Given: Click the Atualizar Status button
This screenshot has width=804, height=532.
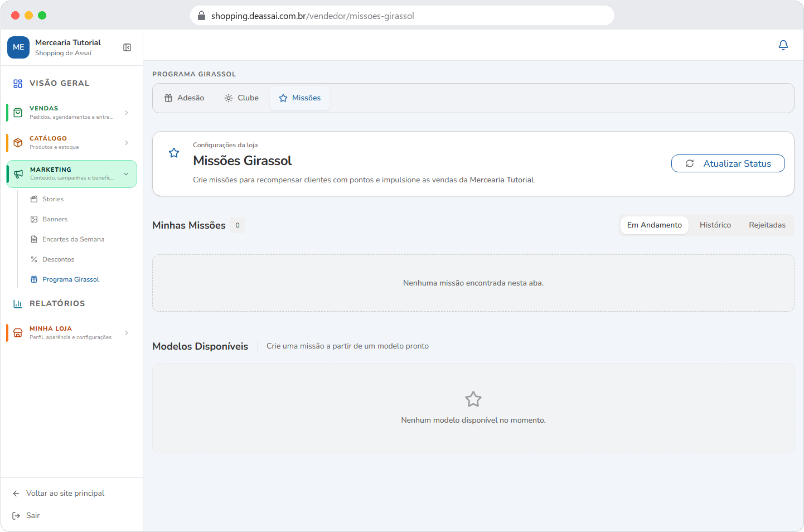Looking at the screenshot, I should pos(728,163).
